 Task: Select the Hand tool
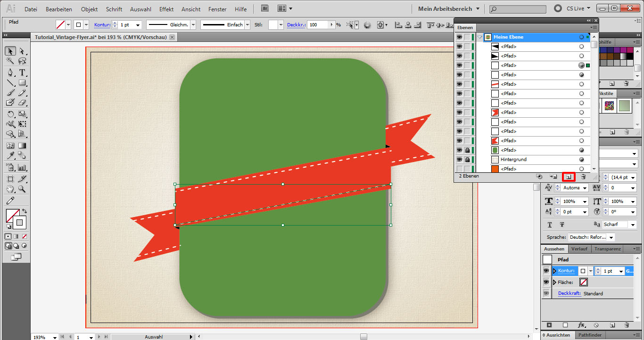[x=10, y=189]
